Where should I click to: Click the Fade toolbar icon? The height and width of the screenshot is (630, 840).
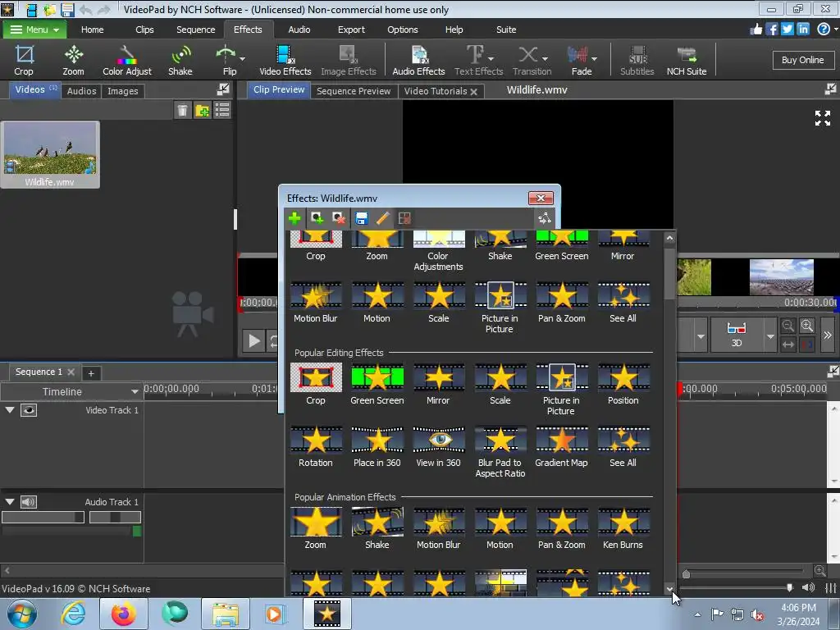point(577,60)
